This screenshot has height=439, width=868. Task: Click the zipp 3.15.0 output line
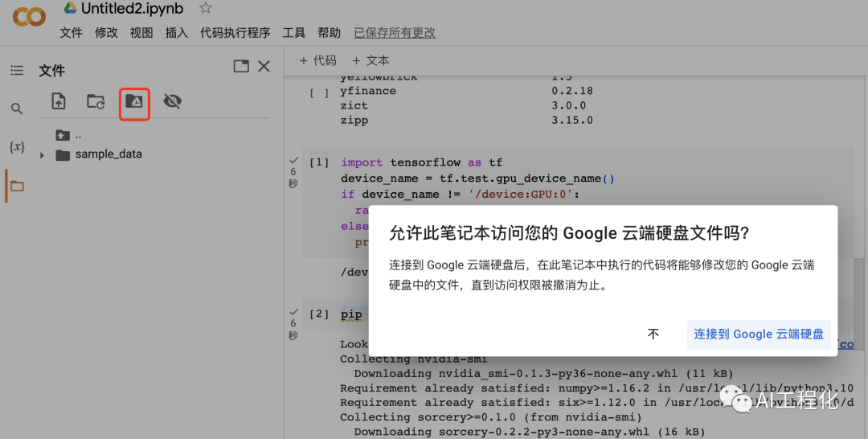467,120
